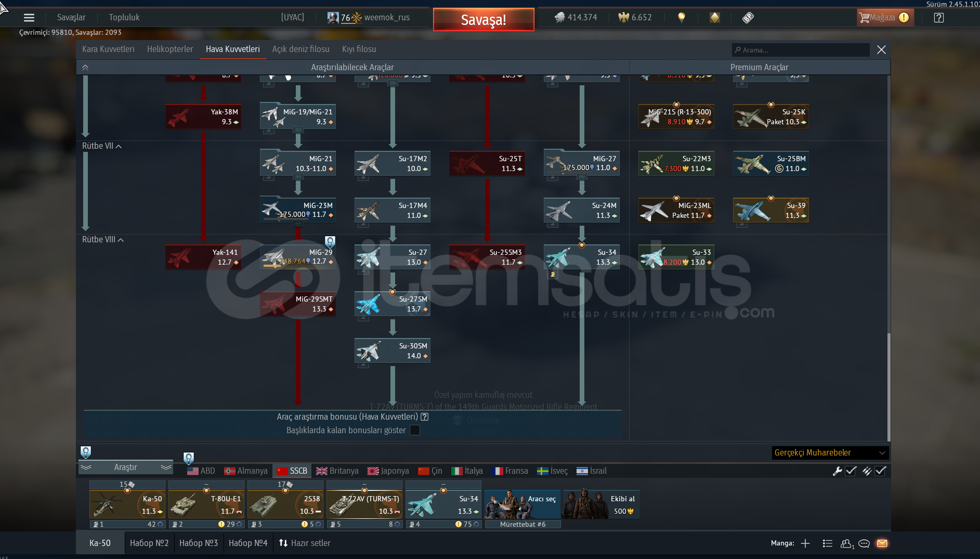Open the Gerçekçi Muharebeler game mode dropdown
Screen dimensions: 980x559
click(x=830, y=453)
